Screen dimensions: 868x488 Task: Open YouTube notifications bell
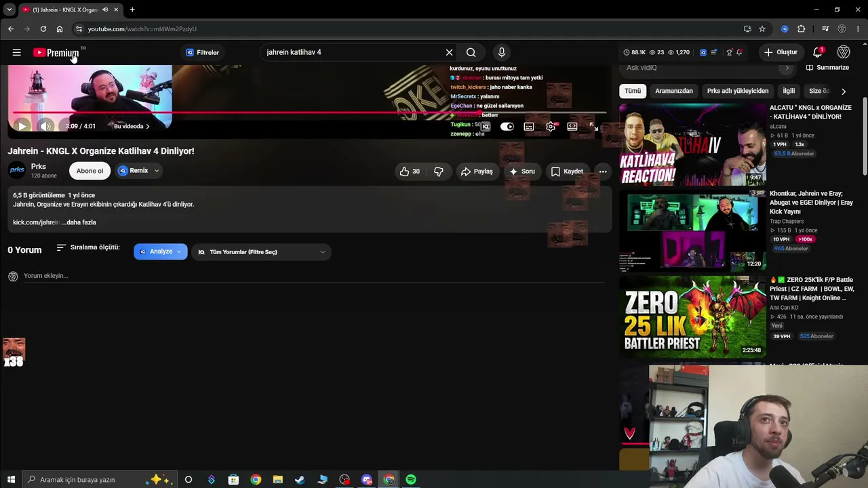pyautogui.click(x=818, y=52)
